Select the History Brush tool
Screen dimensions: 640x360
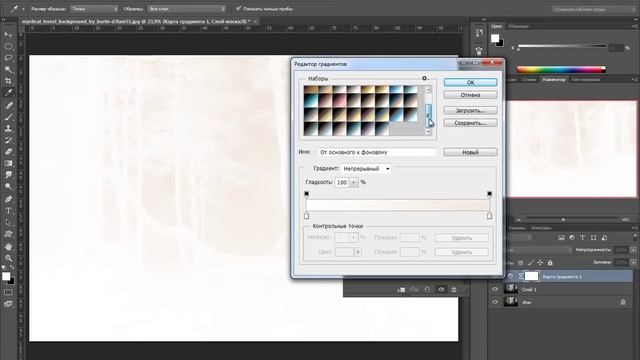(8, 140)
